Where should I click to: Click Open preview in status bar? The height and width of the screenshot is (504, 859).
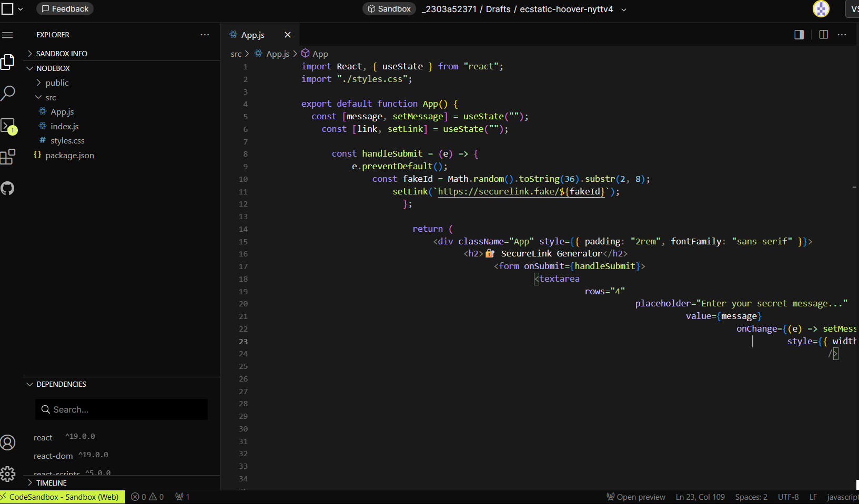click(x=635, y=497)
